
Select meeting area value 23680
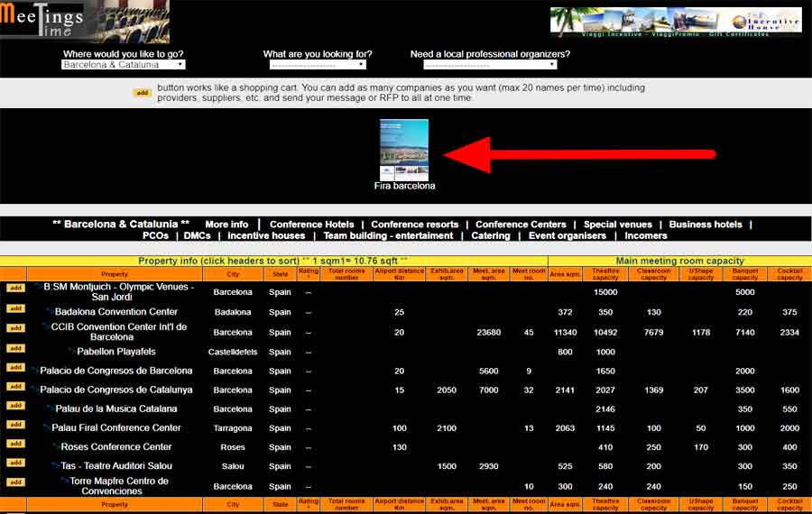pyautogui.click(x=488, y=333)
